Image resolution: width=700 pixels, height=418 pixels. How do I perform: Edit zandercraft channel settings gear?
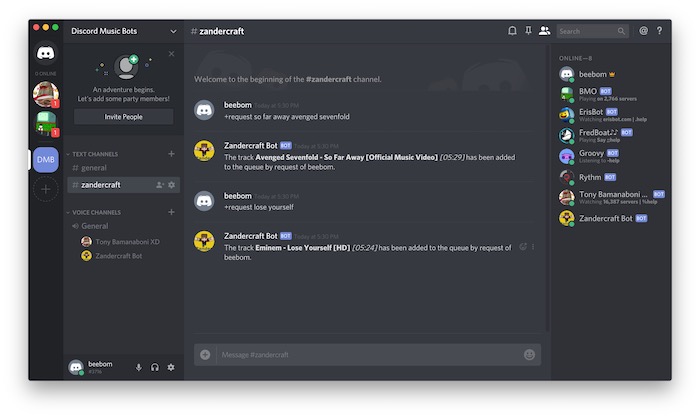point(171,185)
